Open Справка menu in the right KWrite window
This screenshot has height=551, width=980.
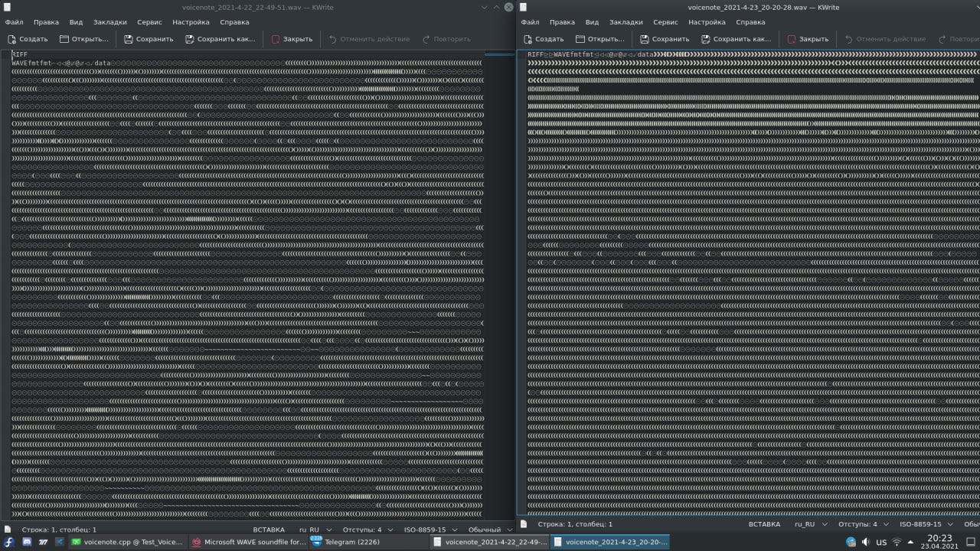click(750, 22)
